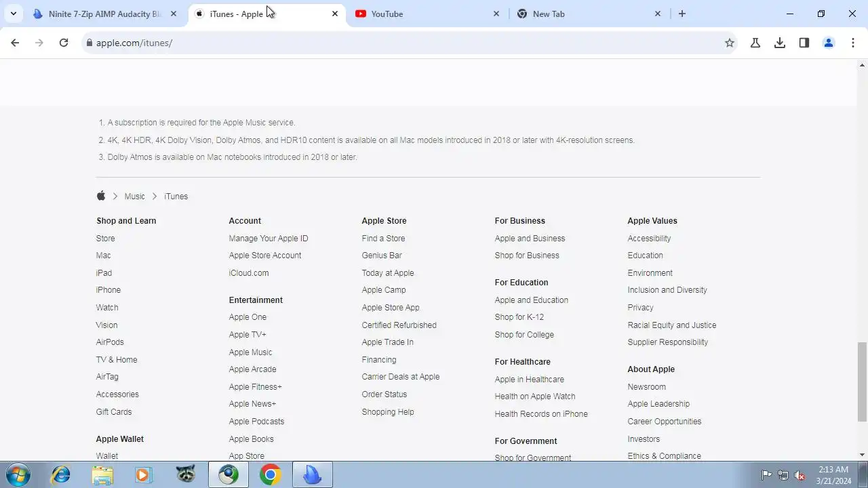Open the Accessibility link
Screen dimensions: 868x488
(649, 239)
